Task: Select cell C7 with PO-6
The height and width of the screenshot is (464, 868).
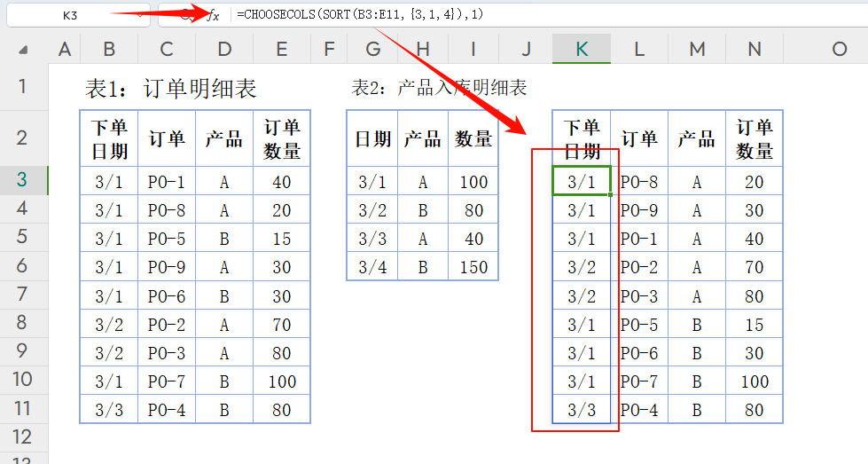Action: click(167, 295)
